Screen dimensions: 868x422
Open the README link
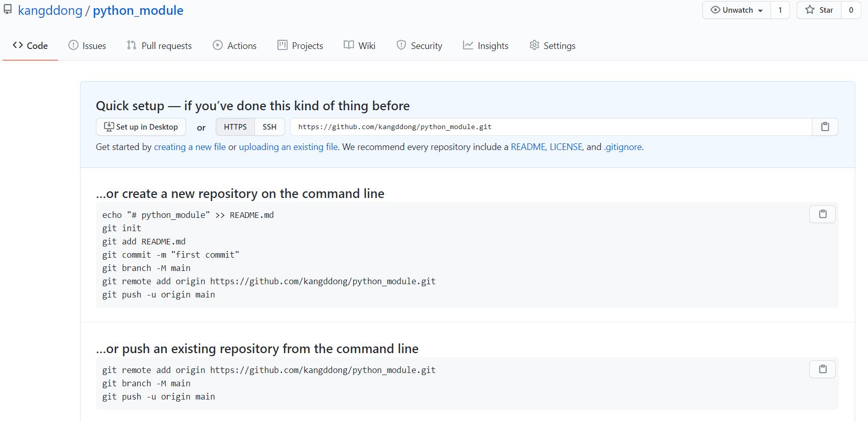point(528,147)
